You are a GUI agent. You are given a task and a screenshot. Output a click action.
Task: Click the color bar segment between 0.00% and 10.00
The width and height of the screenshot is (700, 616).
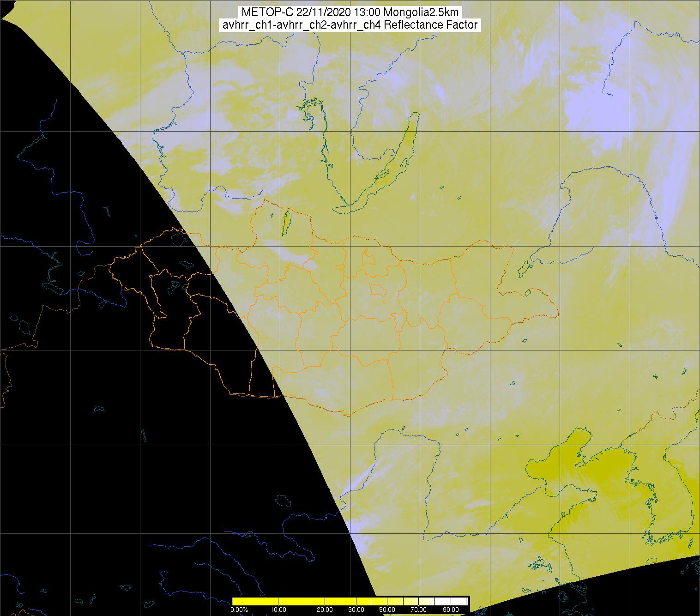255,601
